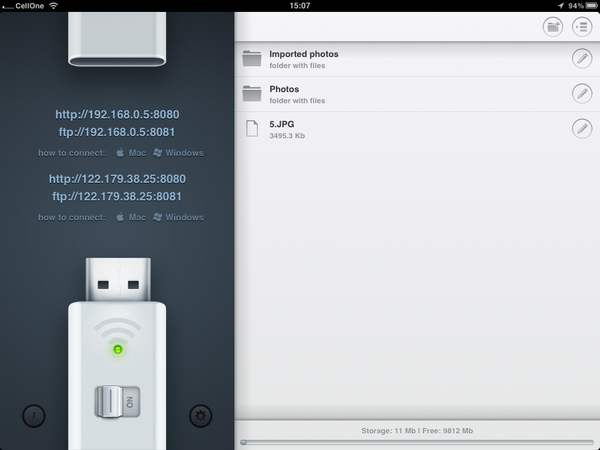The width and height of the screenshot is (600, 450).
Task: Open settings with the gear icon
Action: point(201,416)
